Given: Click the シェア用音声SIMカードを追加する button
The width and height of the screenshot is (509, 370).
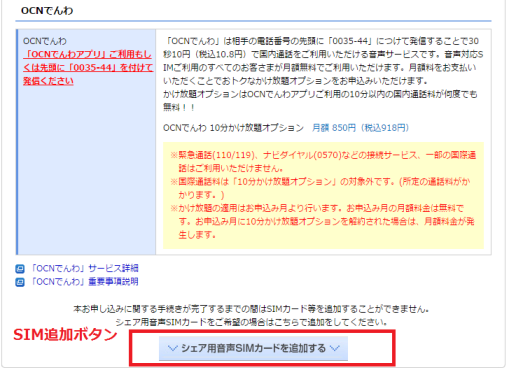Looking at the screenshot, I should point(253,348).
